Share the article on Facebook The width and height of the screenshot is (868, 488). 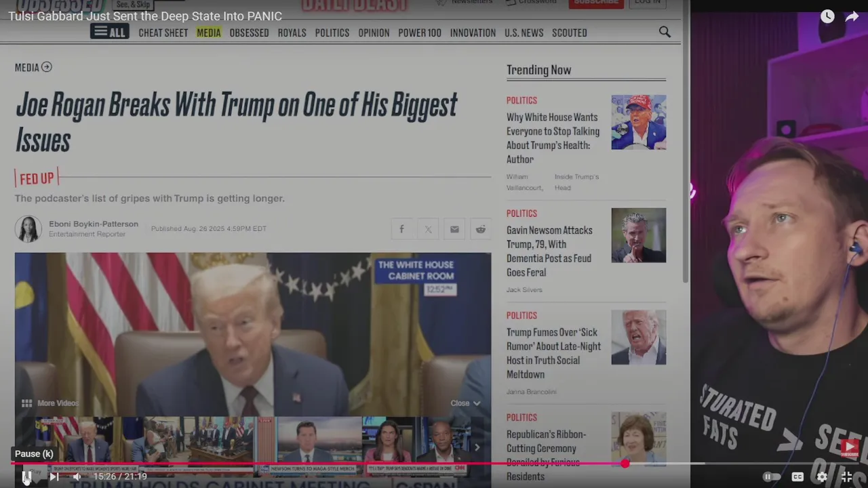coord(401,229)
